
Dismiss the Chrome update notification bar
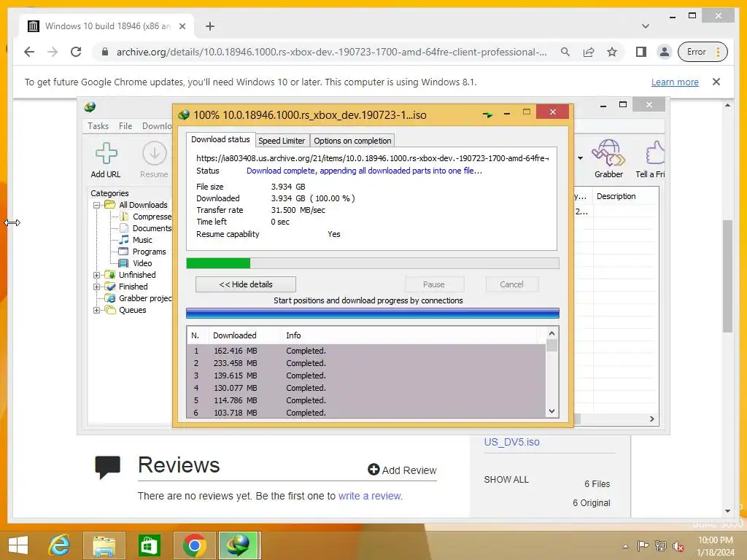coord(716,82)
